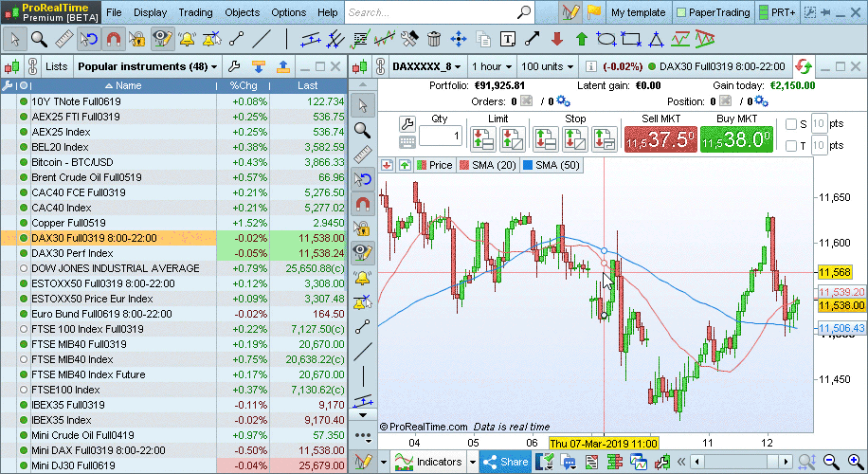Click the double left chevron near scrollbar
Image resolution: width=868 pixels, height=474 pixels.
pos(681,462)
